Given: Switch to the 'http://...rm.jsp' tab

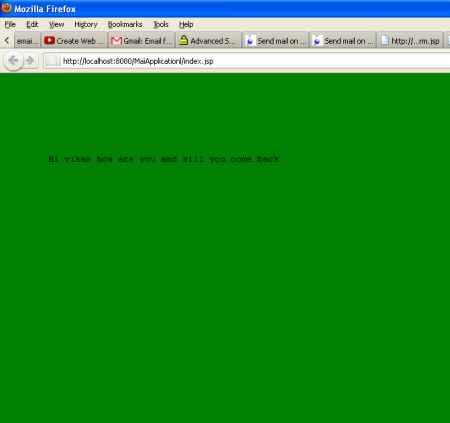Looking at the screenshot, I should click(410, 41).
